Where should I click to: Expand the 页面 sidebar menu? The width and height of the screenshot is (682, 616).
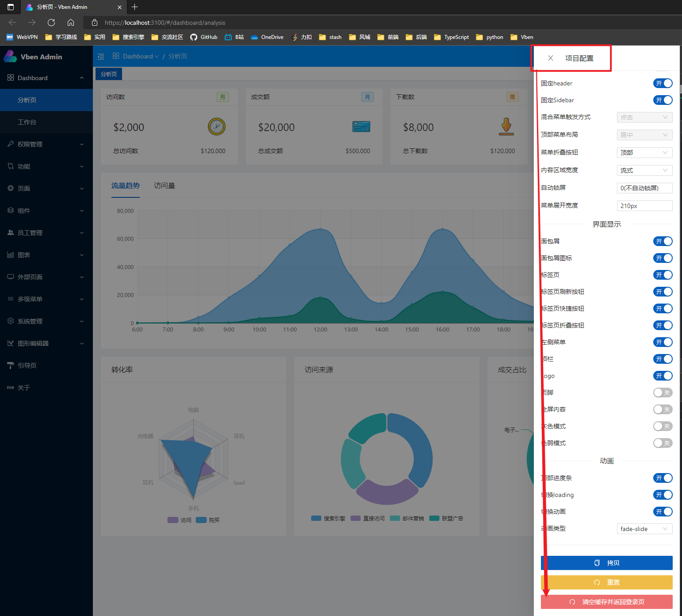pyautogui.click(x=46, y=189)
